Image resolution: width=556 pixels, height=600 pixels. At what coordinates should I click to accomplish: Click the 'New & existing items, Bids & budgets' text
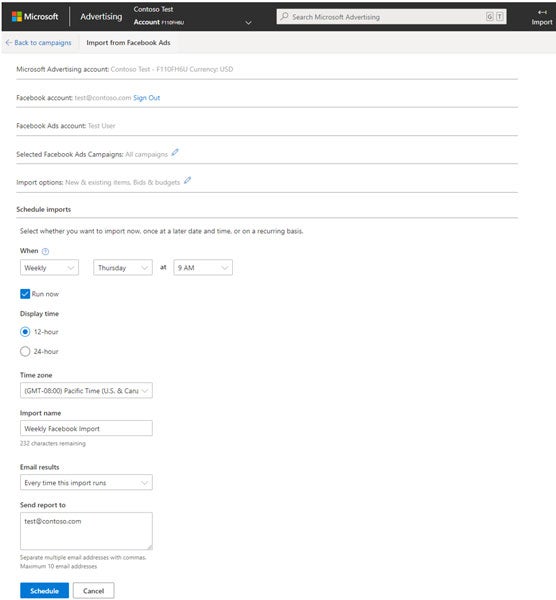pos(122,182)
